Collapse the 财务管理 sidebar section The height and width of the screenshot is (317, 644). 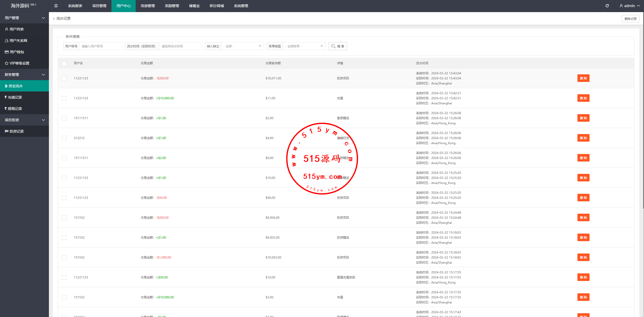pos(24,75)
